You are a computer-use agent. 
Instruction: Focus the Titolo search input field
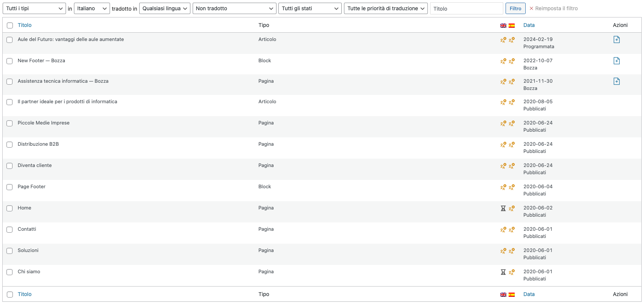point(466,8)
